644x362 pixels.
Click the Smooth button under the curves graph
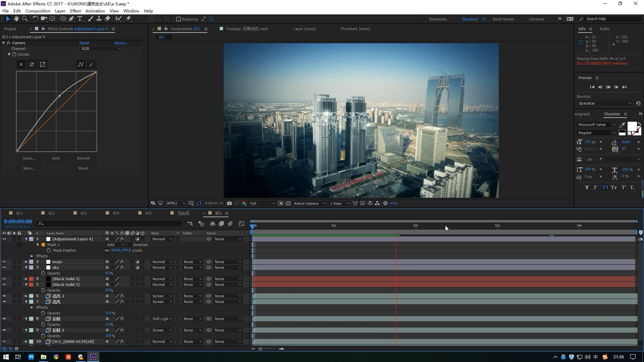click(x=83, y=158)
